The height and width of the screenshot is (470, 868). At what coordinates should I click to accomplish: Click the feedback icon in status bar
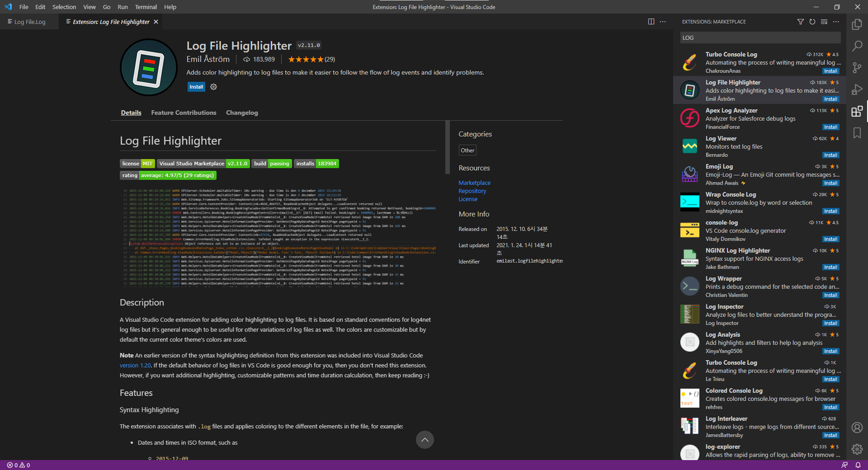[x=844, y=465]
